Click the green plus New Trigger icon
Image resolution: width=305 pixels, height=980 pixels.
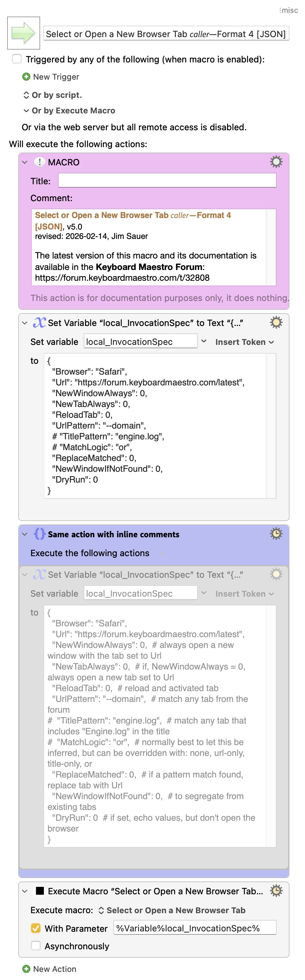pos(26,77)
